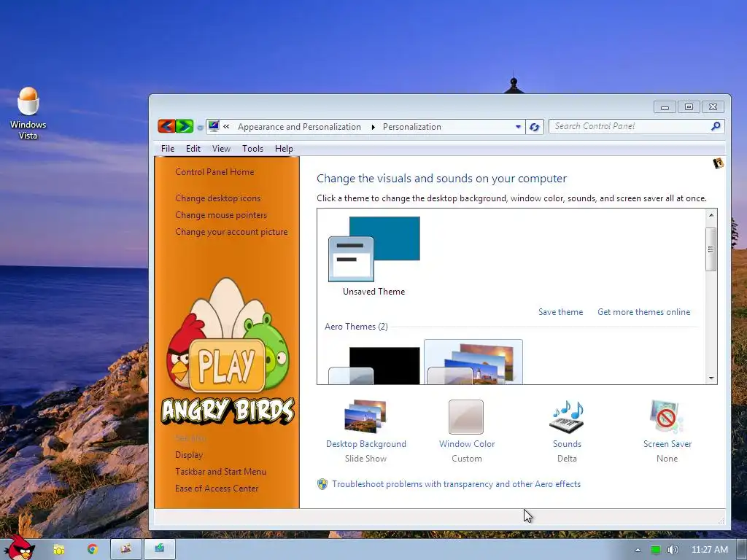Open the Tools menu

tap(252, 149)
